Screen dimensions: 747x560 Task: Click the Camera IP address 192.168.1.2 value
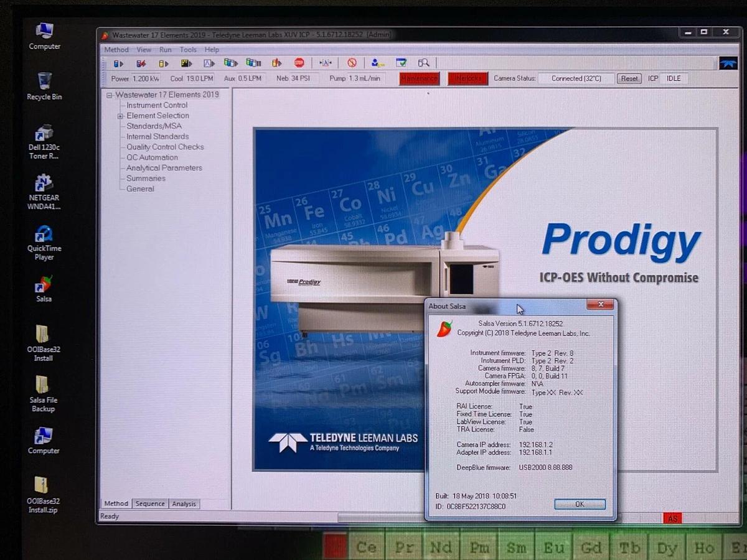tap(536, 445)
